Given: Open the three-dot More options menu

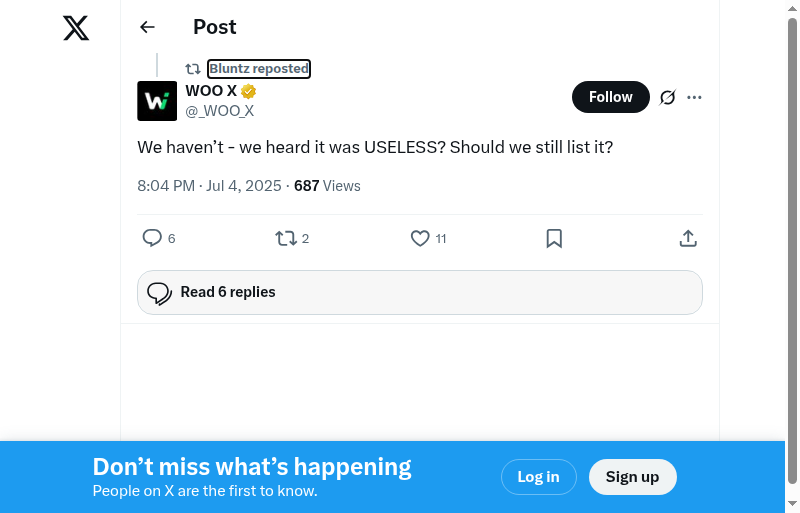Looking at the screenshot, I should coord(695,97).
